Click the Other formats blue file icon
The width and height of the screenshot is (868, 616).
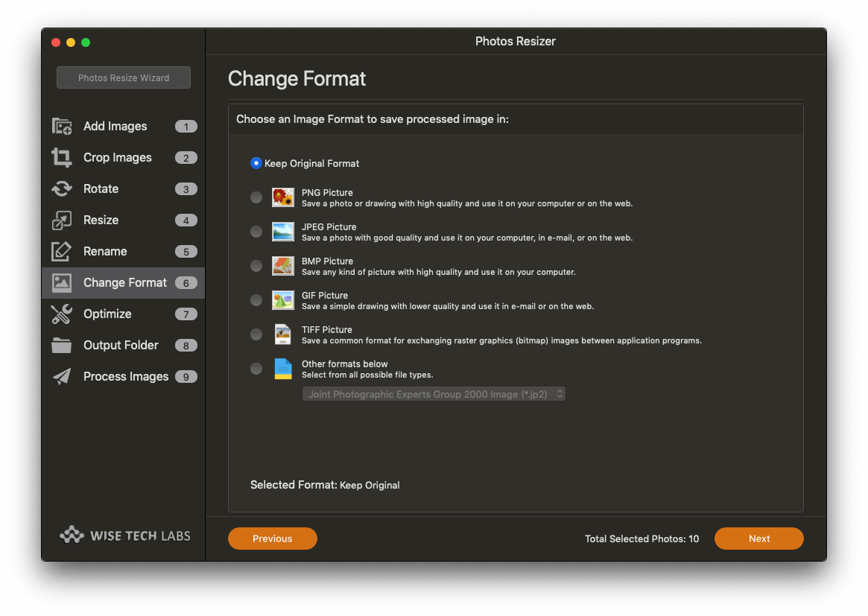click(x=283, y=369)
